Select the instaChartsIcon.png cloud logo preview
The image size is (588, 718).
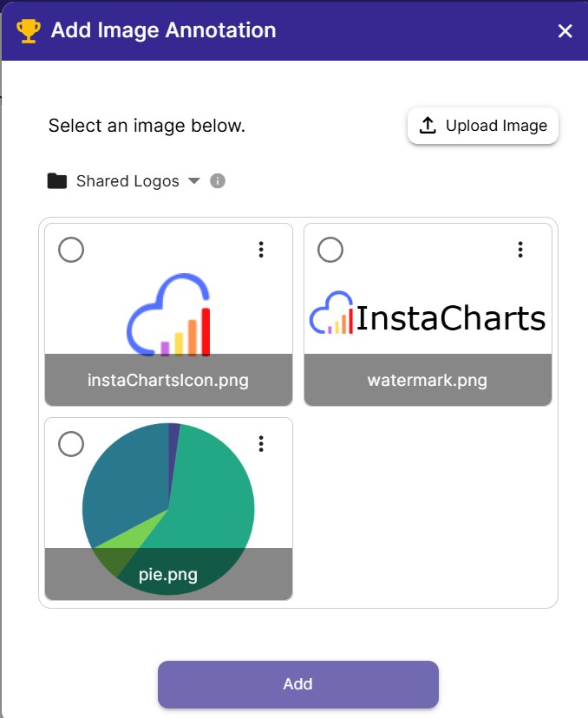[168, 312]
